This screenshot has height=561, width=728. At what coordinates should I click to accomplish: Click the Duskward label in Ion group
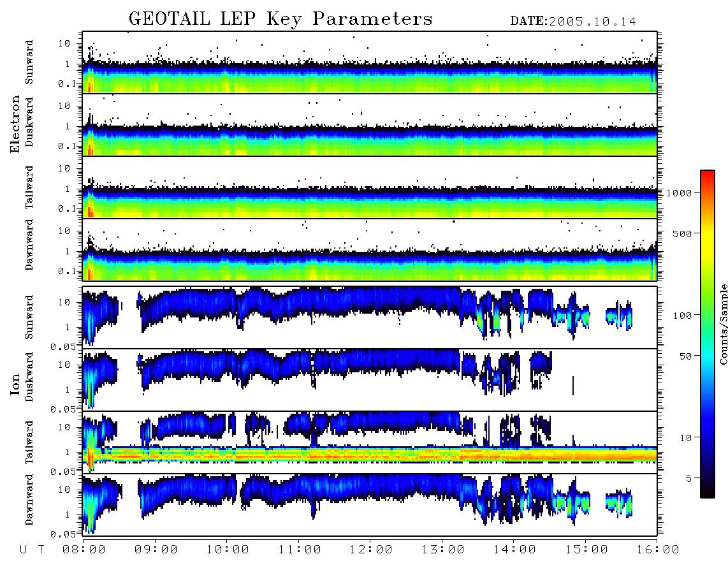tap(29, 377)
